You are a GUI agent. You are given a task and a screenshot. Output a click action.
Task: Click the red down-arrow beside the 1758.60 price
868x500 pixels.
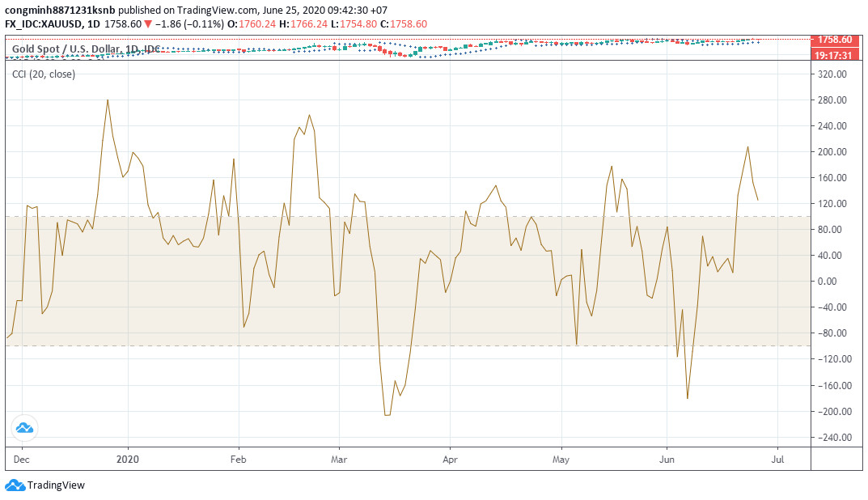pyautogui.click(x=147, y=24)
